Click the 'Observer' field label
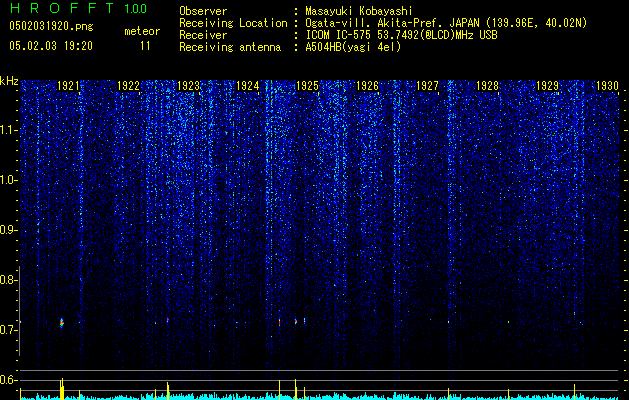The height and width of the screenshot is (400, 629). click(x=203, y=11)
